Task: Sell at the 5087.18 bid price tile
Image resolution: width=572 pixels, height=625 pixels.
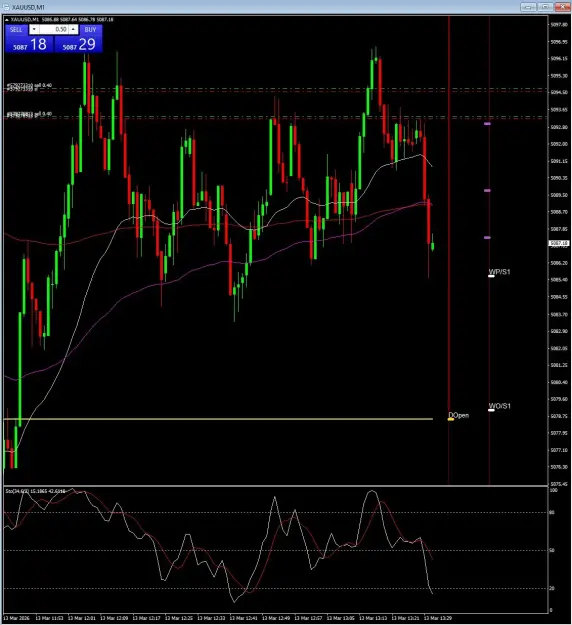Action: click(x=29, y=44)
